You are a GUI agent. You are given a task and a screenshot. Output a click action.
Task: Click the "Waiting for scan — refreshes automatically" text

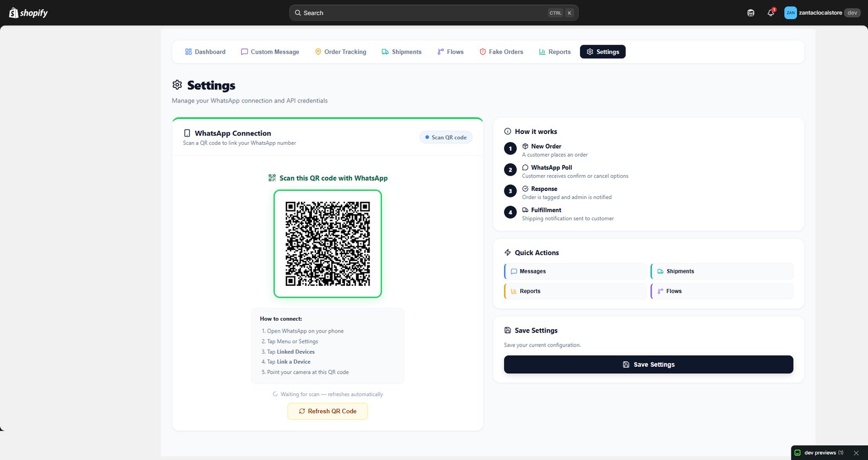[332, 394]
